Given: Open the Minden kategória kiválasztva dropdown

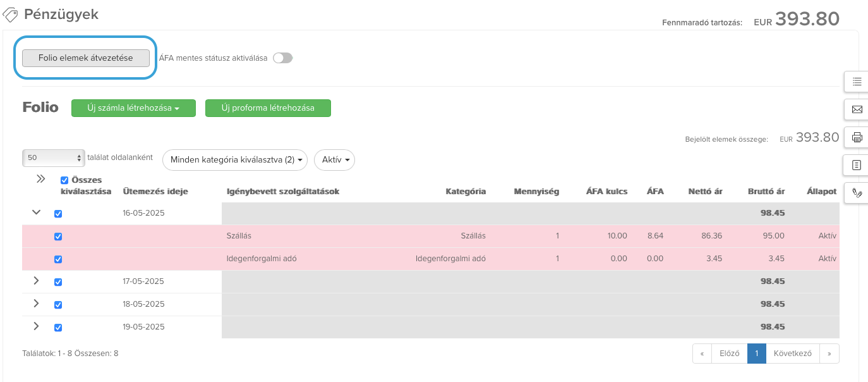Looking at the screenshot, I should coord(235,160).
